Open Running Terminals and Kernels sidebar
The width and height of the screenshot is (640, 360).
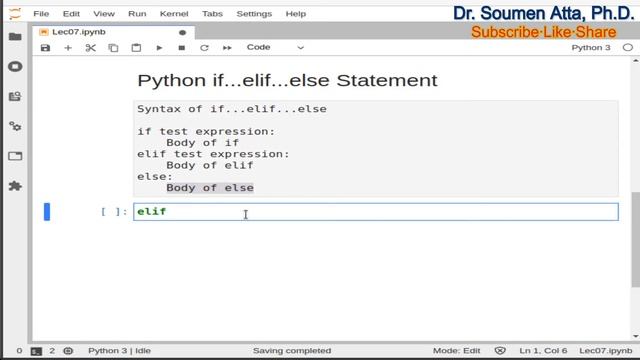point(15,67)
